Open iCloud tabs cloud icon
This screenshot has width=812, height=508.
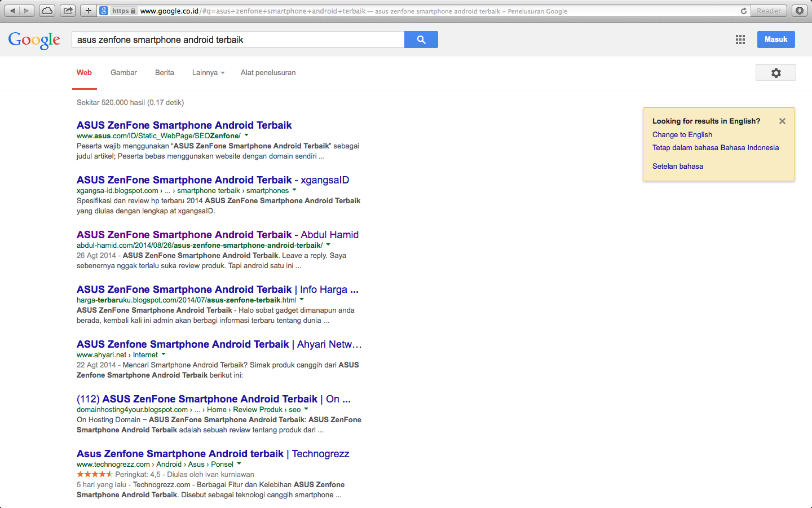(47, 11)
